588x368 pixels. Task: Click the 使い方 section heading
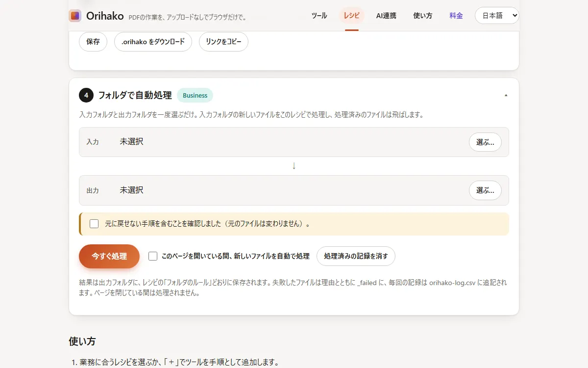pos(82,341)
